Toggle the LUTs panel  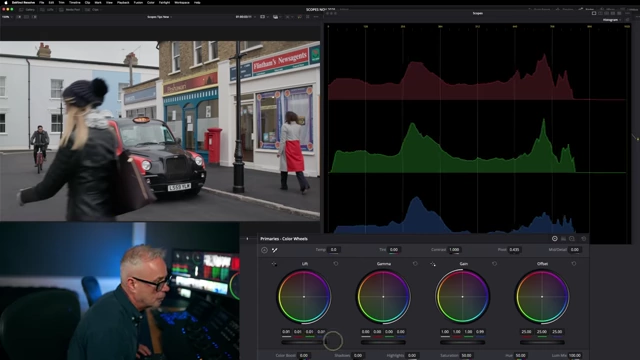pos(47,9)
